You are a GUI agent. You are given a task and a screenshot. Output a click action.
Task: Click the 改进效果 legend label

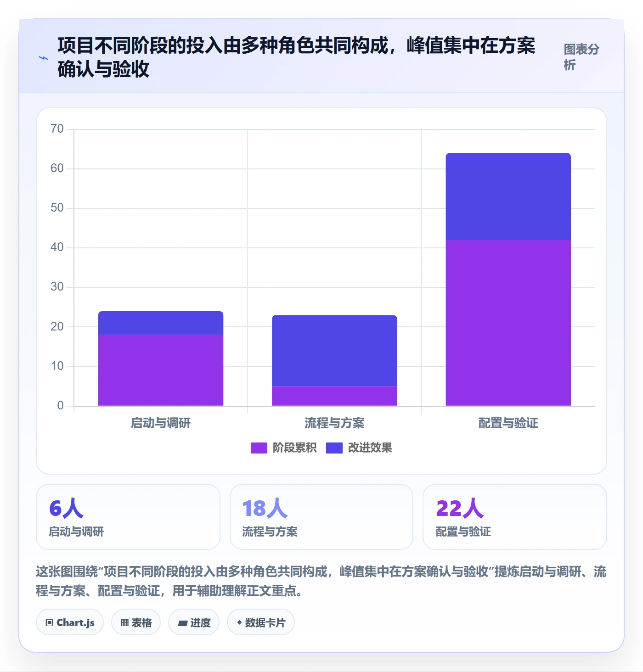pos(370,448)
